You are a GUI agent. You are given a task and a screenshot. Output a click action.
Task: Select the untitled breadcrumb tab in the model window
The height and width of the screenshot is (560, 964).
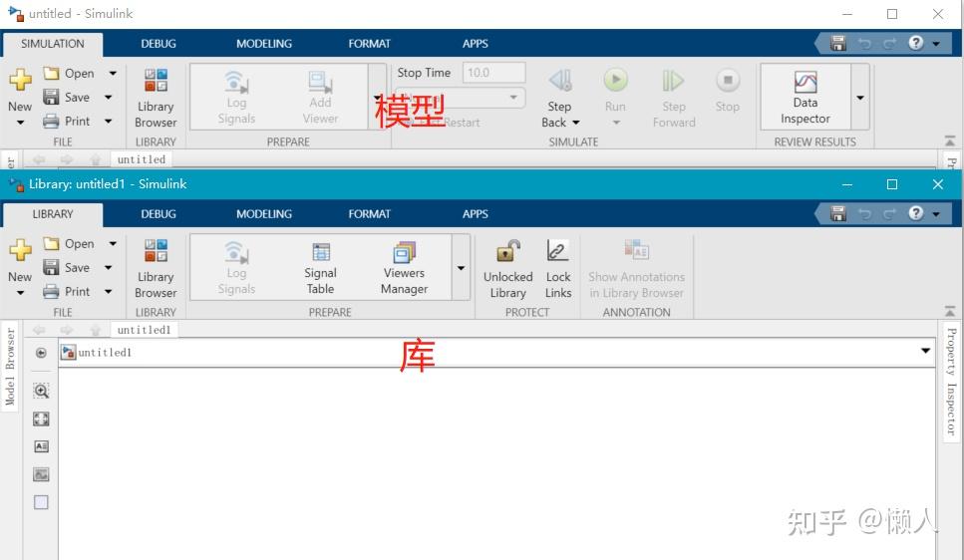point(142,159)
